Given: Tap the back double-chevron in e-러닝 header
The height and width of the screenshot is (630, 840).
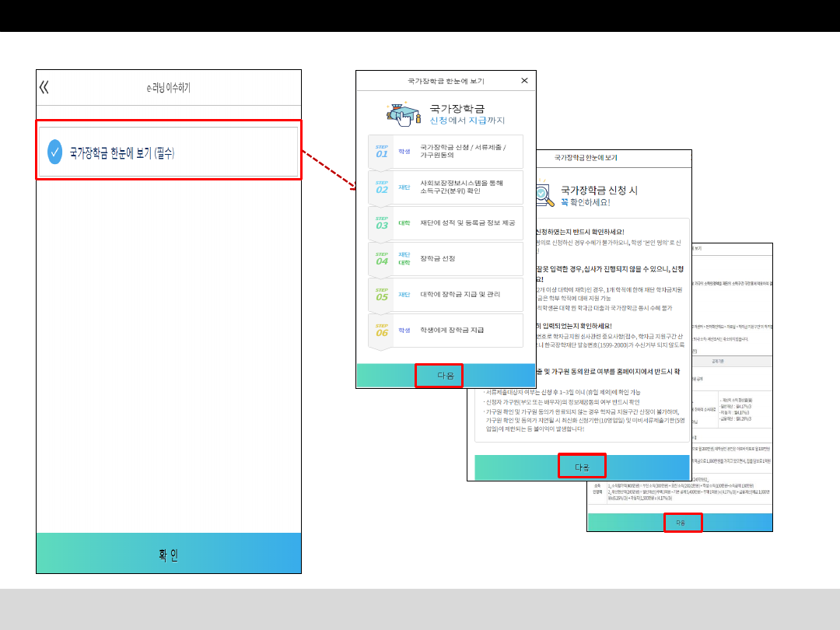Looking at the screenshot, I should click(44, 88).
